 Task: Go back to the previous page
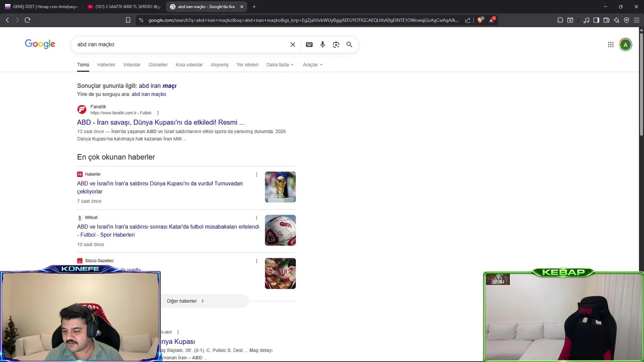[x=7, y=20]
